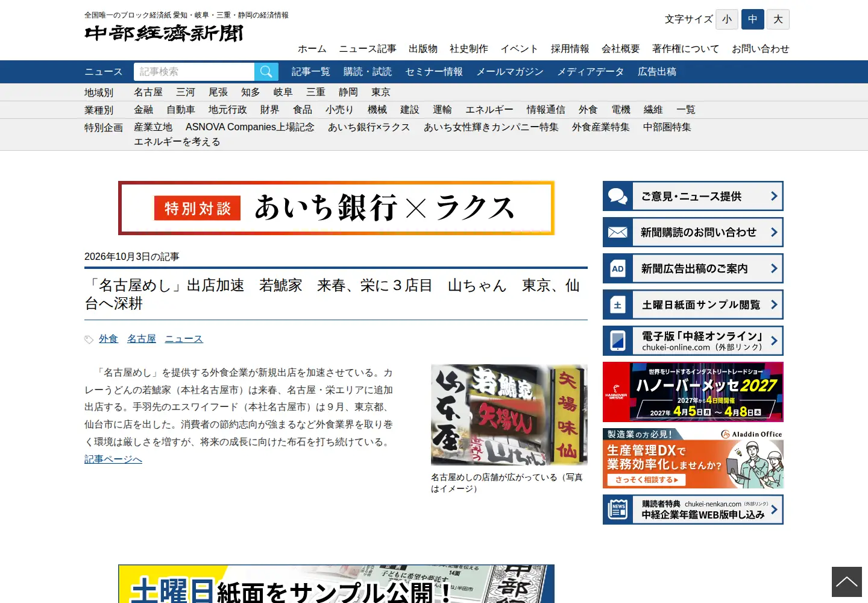This screenshot has width=868, height=603.
Task: Open the 採用情報 menu item
Action: point(570,49)
